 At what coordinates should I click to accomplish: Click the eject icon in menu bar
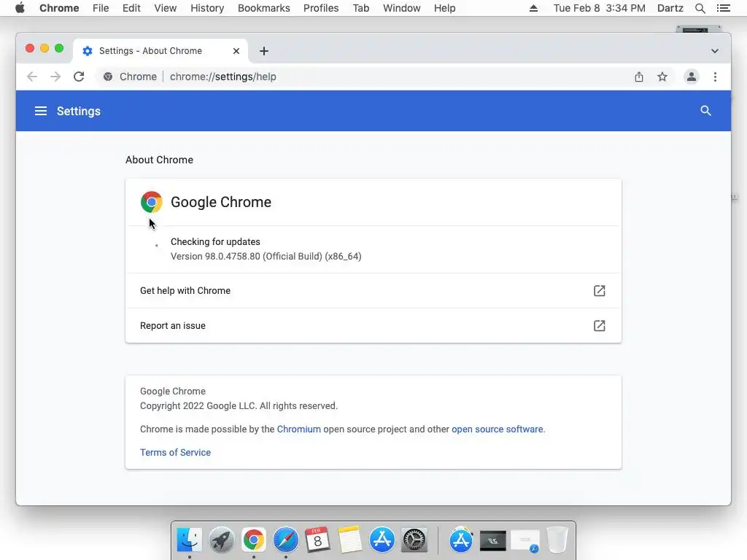tap(533, 8)
